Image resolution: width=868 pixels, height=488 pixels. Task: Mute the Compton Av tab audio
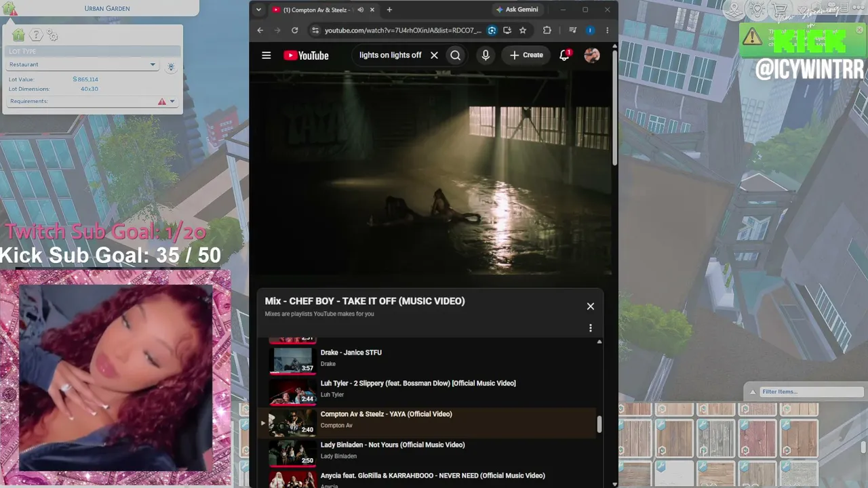[x=361, y=10]
